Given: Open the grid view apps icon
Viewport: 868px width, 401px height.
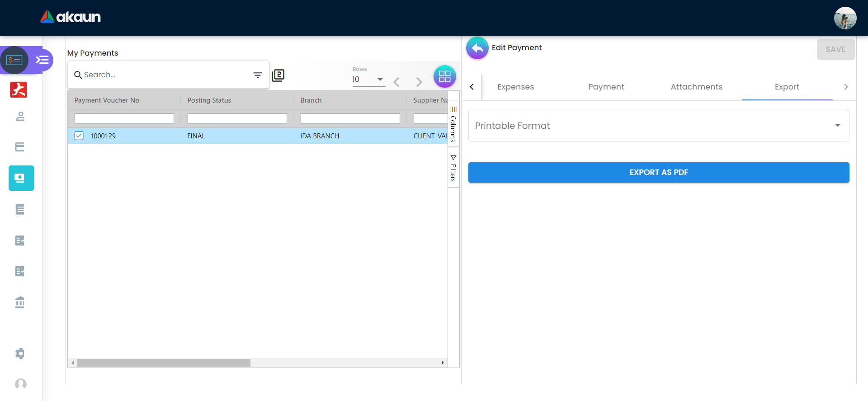Looking at the screenshot, I should point(444,76).
